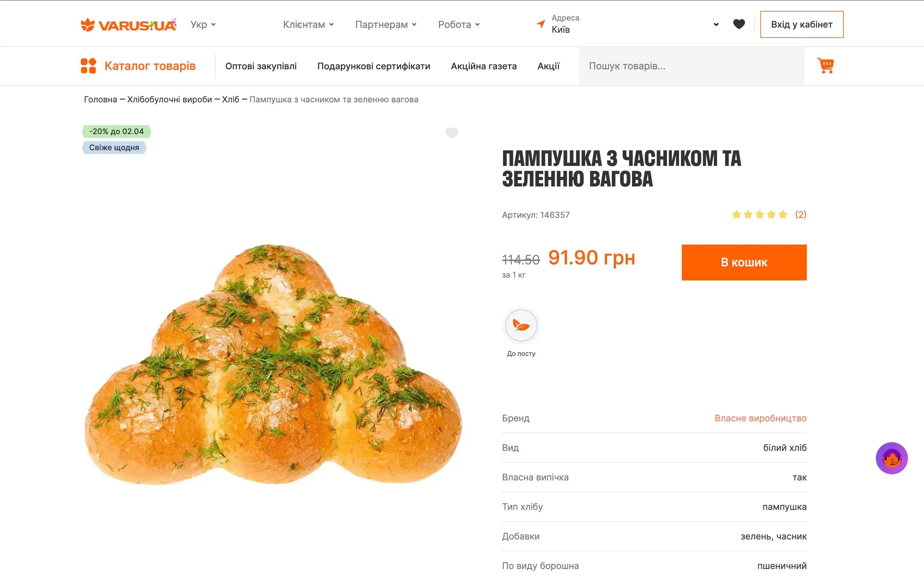The height and width of the screenshot is (577, 924).
Task: Click the Каталог товарів grid icon
Action: coord(88,66)
